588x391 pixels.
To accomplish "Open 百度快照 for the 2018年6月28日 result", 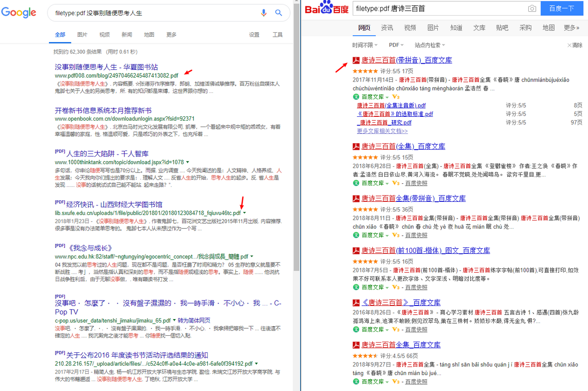I will [x=416, y=183].
